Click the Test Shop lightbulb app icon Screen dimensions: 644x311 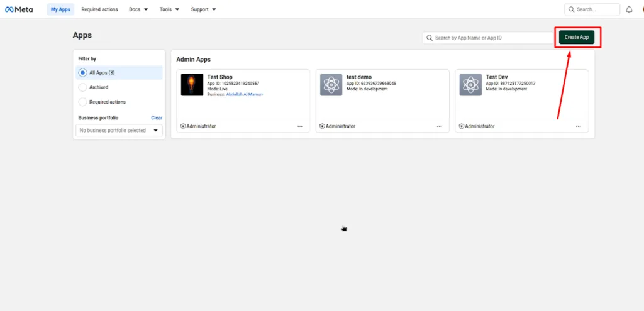pos(192,85)
